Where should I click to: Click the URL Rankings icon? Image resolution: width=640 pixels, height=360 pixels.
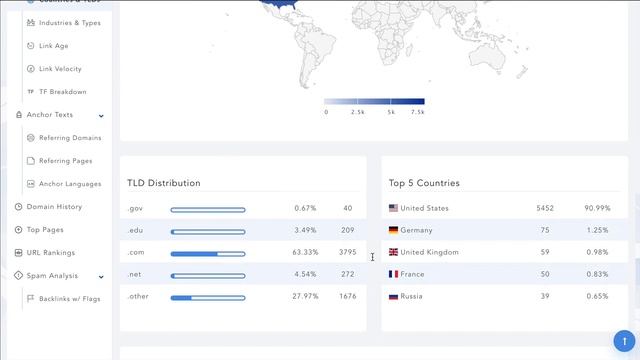[x=18, y=253]
